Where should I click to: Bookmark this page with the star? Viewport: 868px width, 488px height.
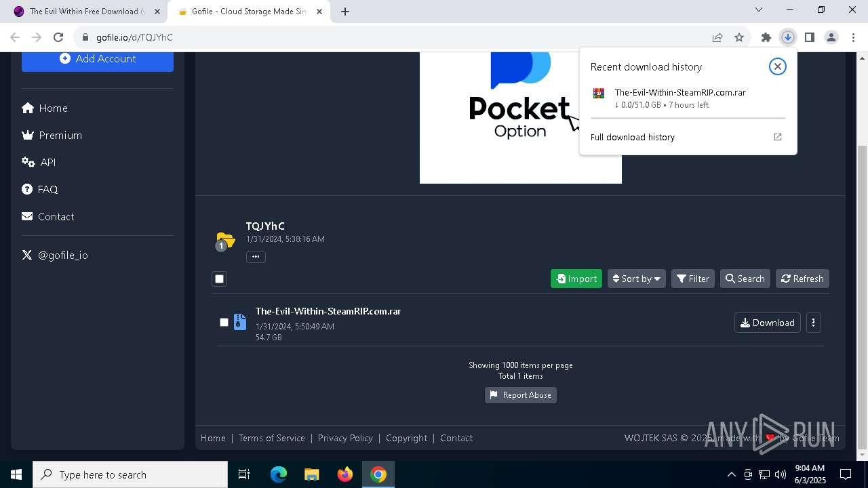[739, 37]
